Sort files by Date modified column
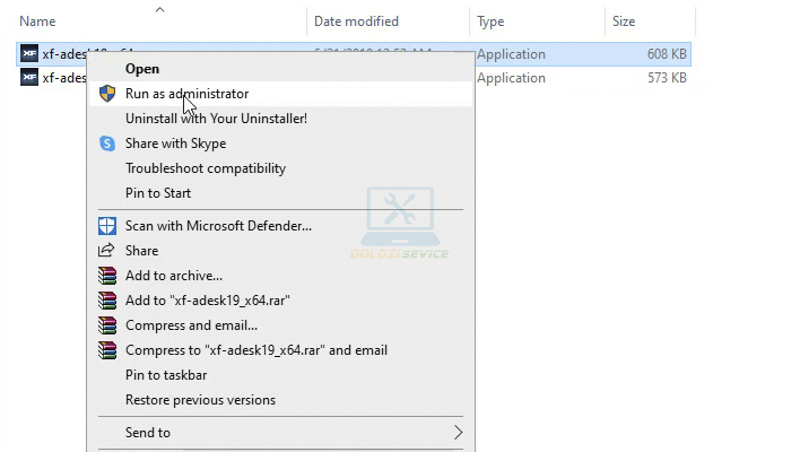This screenshot has width=800, height=452. tap(356, 21)
